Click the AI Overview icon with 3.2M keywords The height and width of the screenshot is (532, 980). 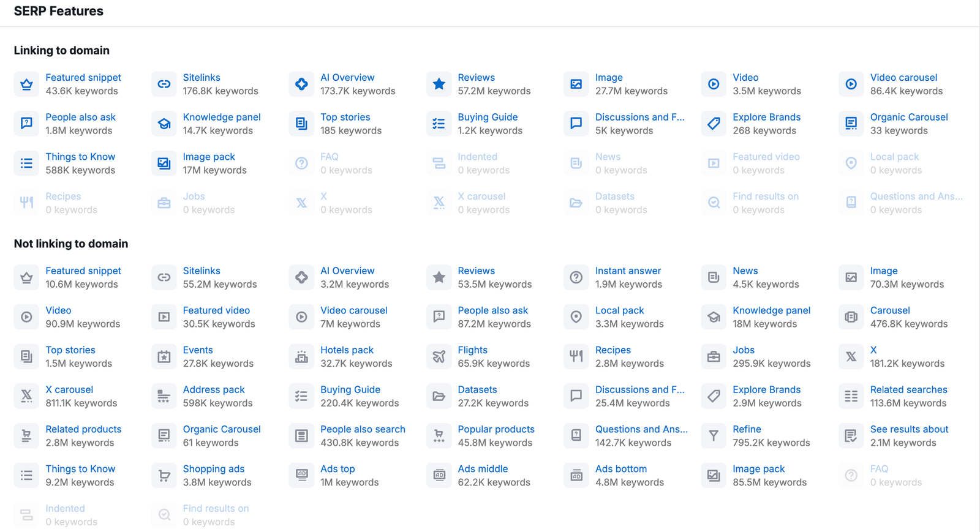(x=301, y=277)
